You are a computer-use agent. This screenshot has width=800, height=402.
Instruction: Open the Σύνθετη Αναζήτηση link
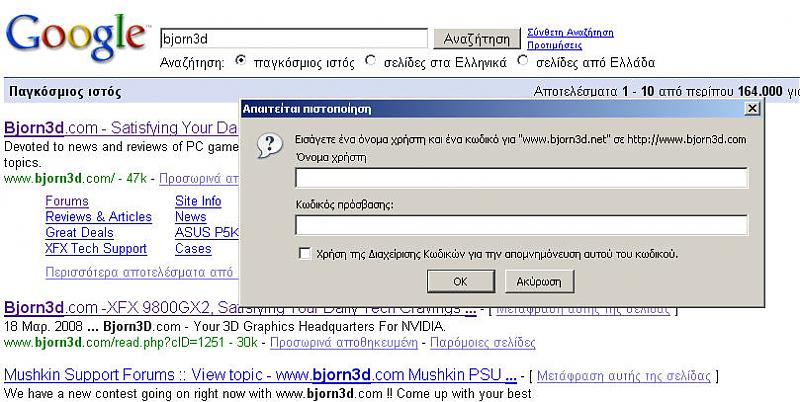(570, 33)
